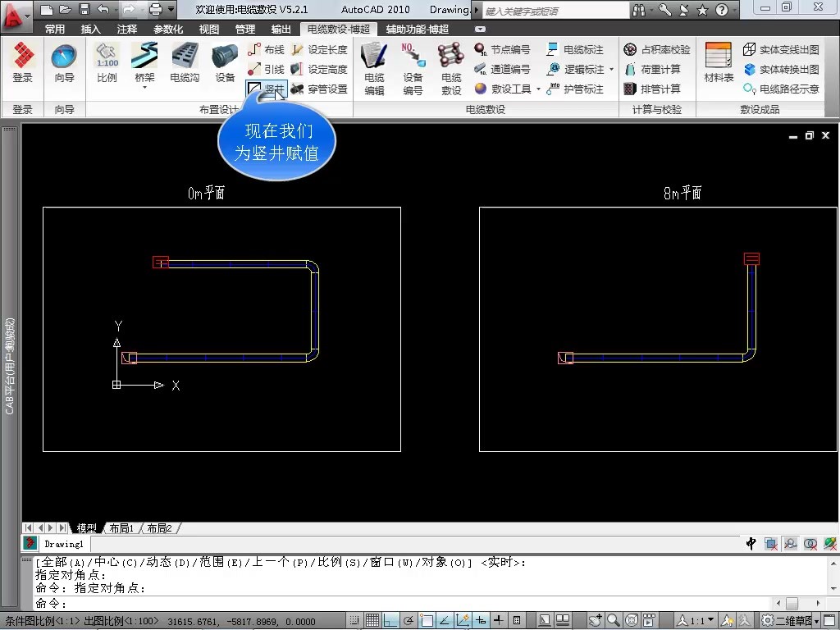Open the 辅助功能-博超 ribbon tab
The height and width of the screenshot is (630, 840).
point(418,30)
